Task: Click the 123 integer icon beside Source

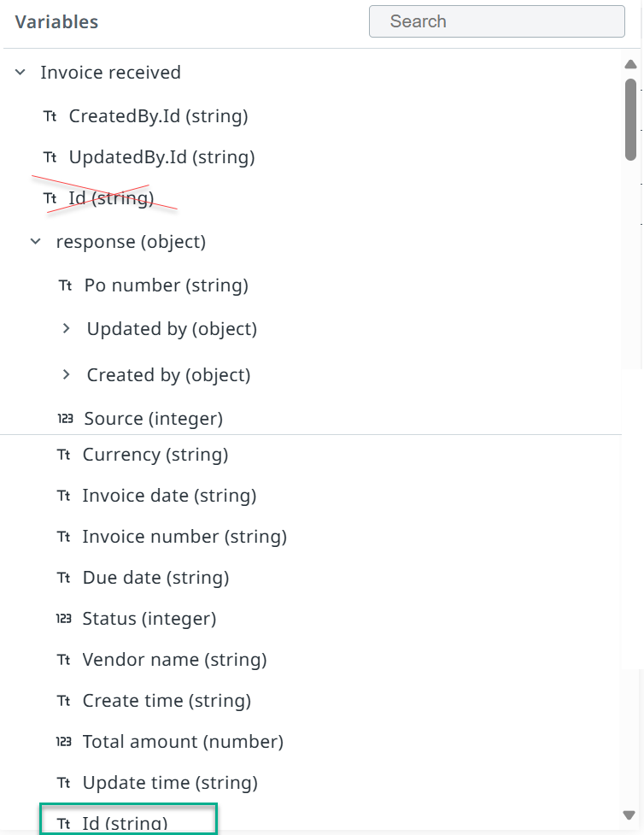Action: pos(66,419)
